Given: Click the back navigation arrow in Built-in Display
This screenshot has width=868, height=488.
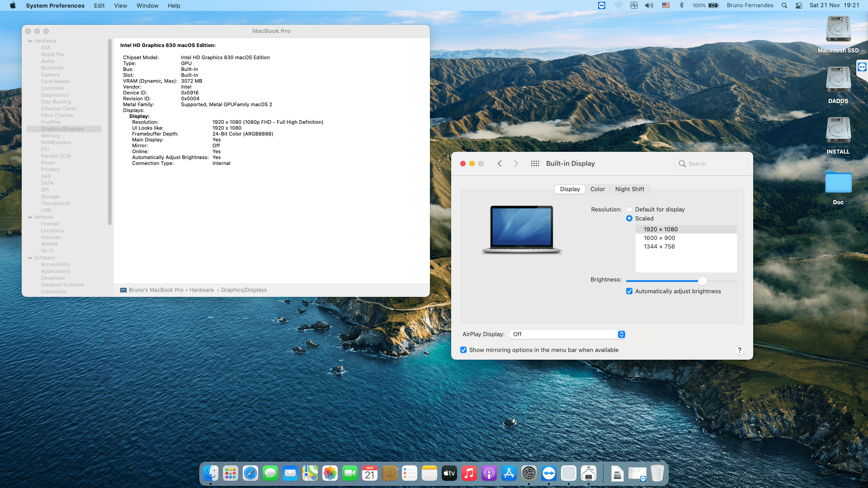Looking at the screenshot, I should [x=500, y=163].
